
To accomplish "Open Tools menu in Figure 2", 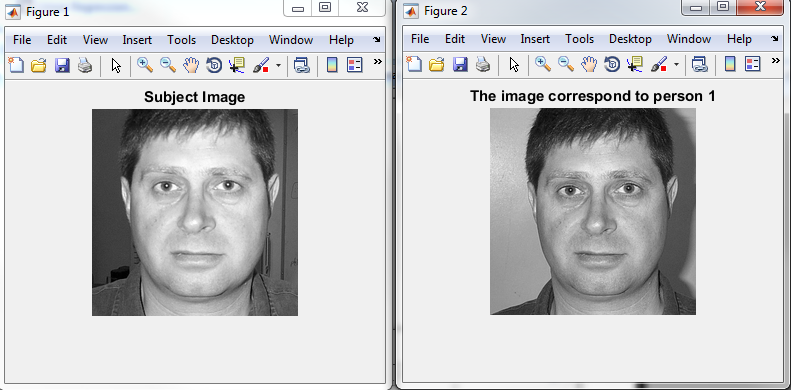I will (x=580, y=39).
